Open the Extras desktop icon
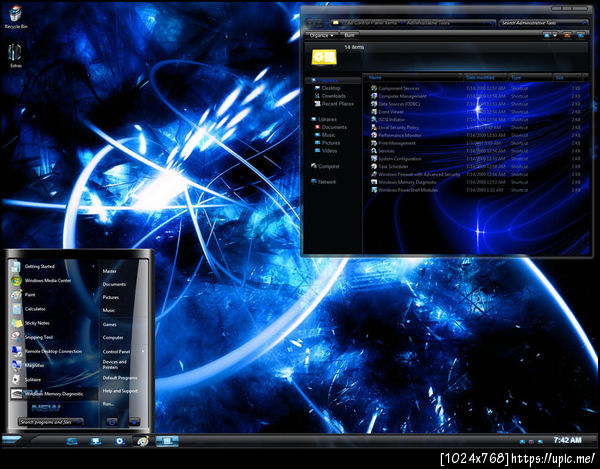 (16, 55)
